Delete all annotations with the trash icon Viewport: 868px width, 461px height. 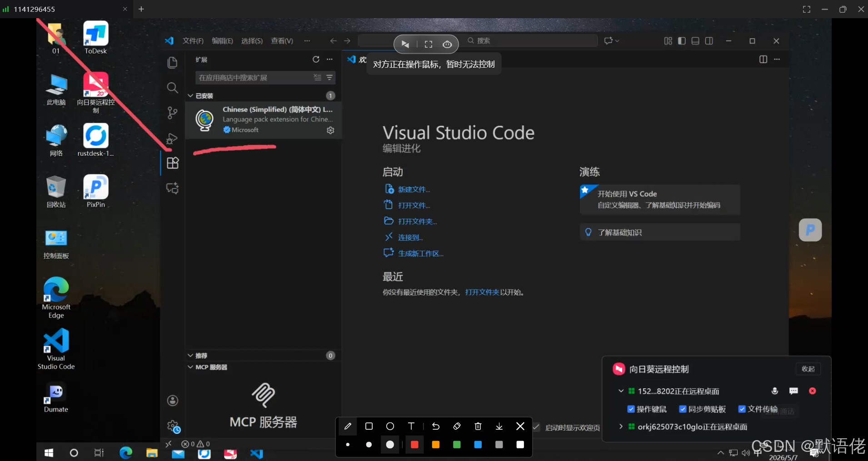tap(478, 426)
